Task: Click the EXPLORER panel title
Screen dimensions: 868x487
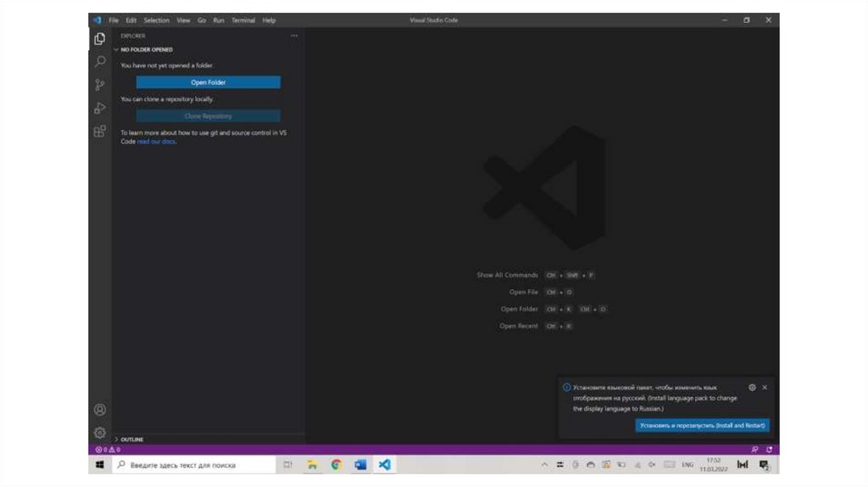Action: coord(133,36)
